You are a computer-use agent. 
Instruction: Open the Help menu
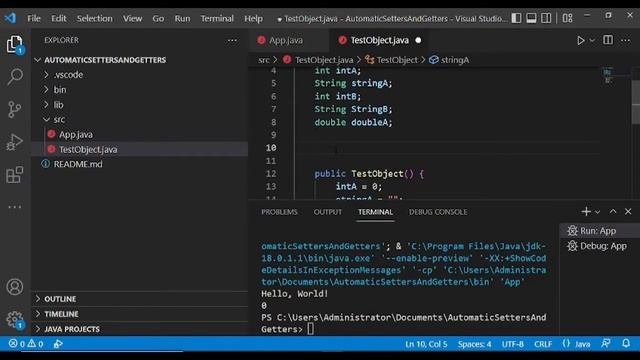(253, 18)
